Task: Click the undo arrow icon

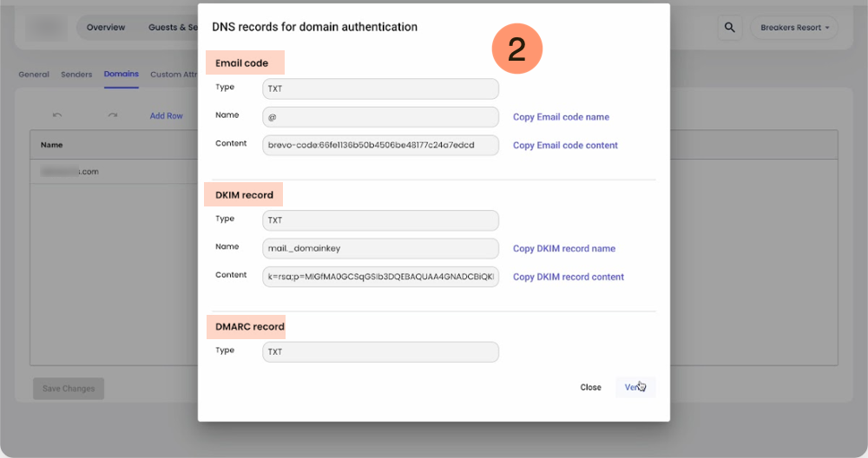Action: 57,115
